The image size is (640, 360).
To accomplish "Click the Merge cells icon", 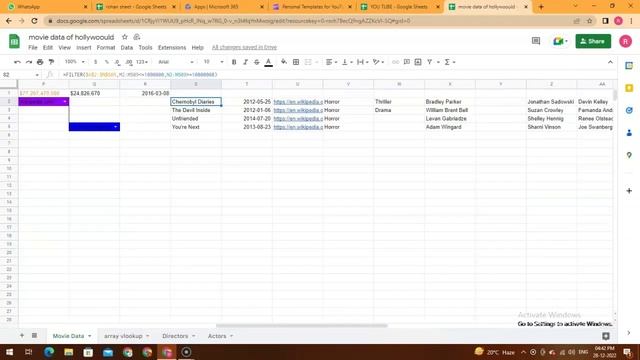I will [x=308, y=62].
